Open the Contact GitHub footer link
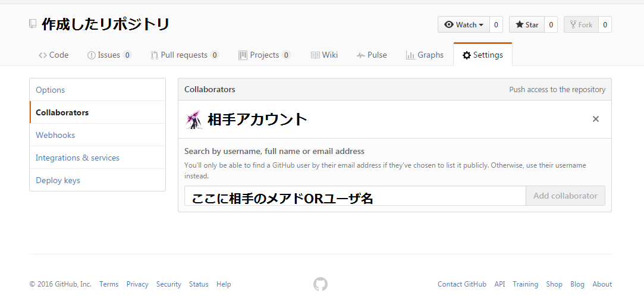 [x=461, y=284]
